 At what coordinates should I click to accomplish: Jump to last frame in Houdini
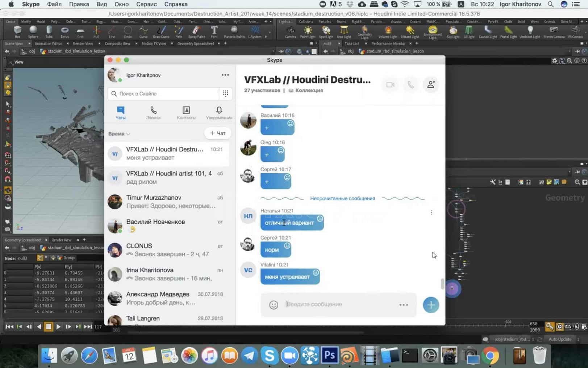click(x=88, y=327)
